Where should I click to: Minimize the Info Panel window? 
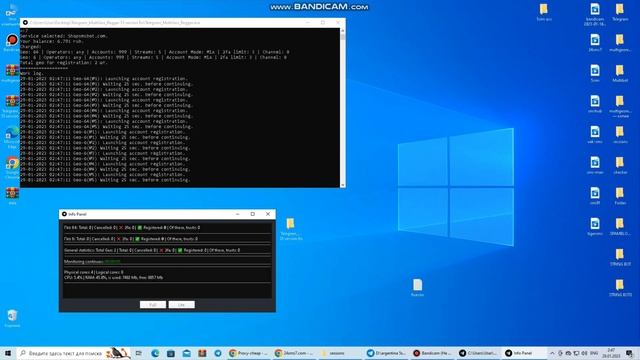coord(238,214)
